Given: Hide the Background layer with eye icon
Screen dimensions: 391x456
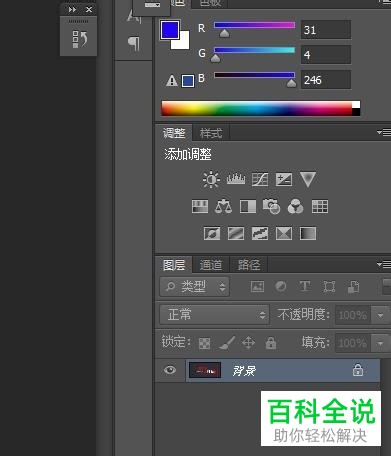Looking at the screenshot, I should pos(170,370).
